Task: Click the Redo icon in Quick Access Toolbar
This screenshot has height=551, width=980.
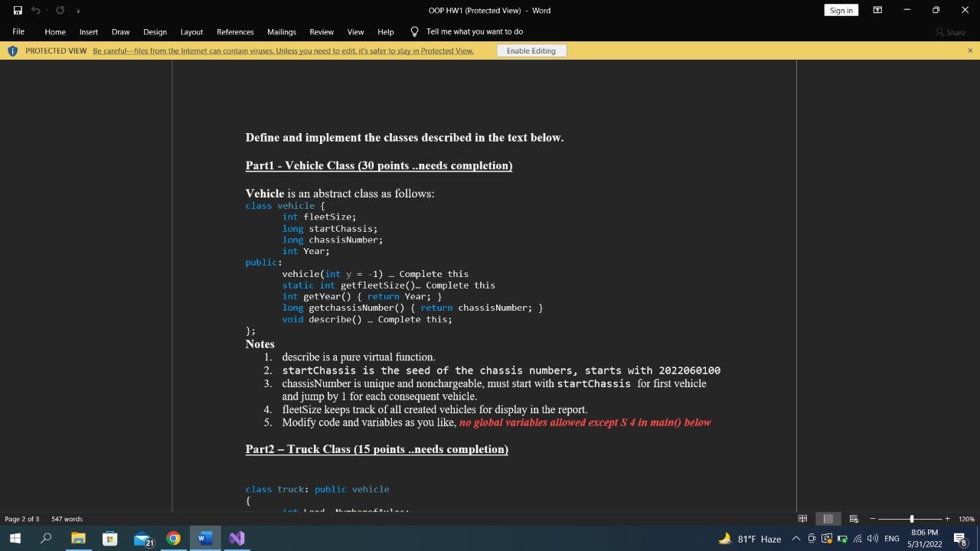Action: 59,10
